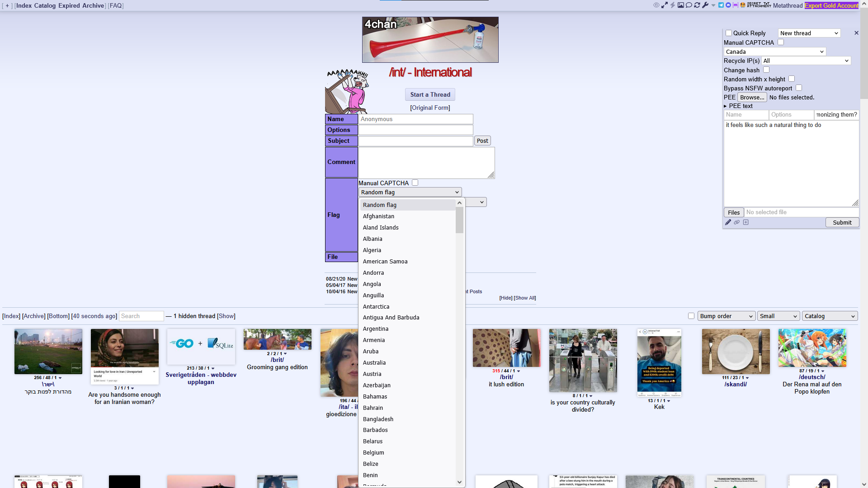Click Submit in Quick Reply panel
The image size is (868, 488).
click(x=842, y=222)
